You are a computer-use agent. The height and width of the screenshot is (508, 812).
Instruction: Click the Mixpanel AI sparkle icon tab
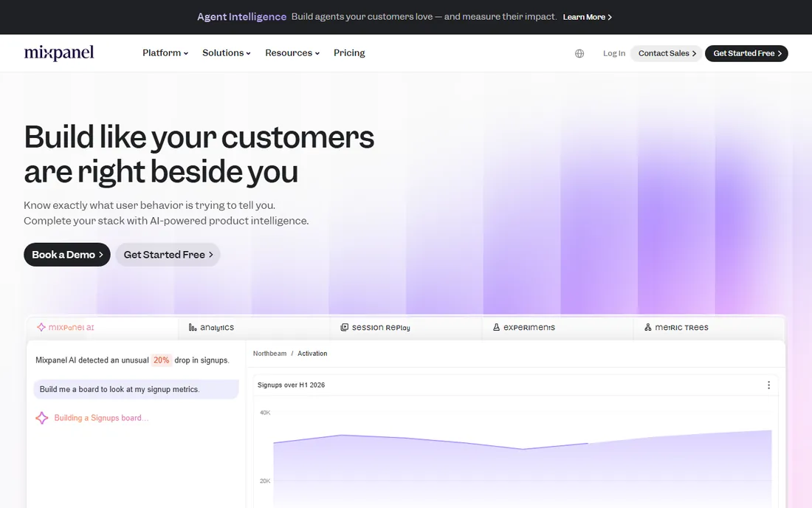coord(41,327)
